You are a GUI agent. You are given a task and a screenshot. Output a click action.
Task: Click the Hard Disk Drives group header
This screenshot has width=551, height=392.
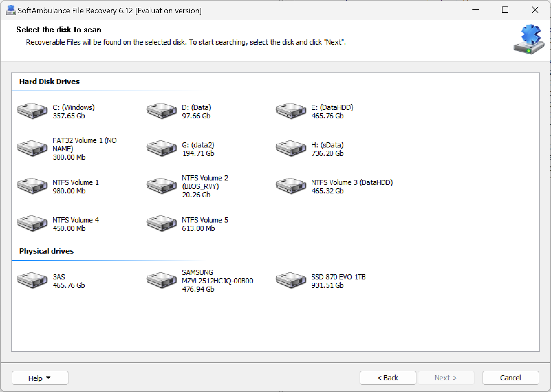coord(49,82)
